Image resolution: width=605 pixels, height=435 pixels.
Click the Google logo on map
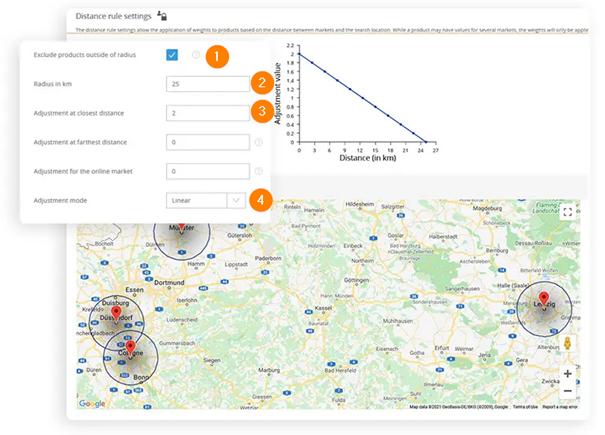92,404
